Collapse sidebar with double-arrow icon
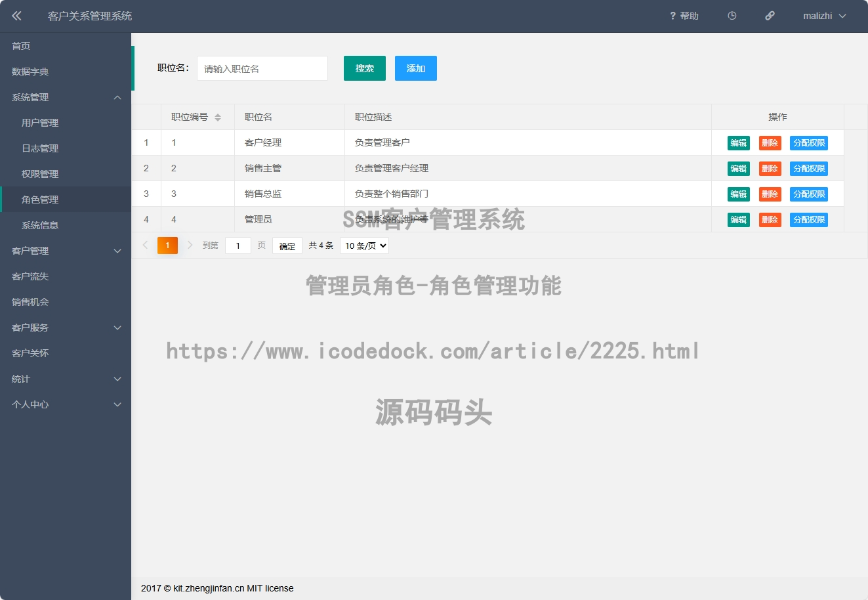This screenshot has height=600, width=868. click(16, 16)
